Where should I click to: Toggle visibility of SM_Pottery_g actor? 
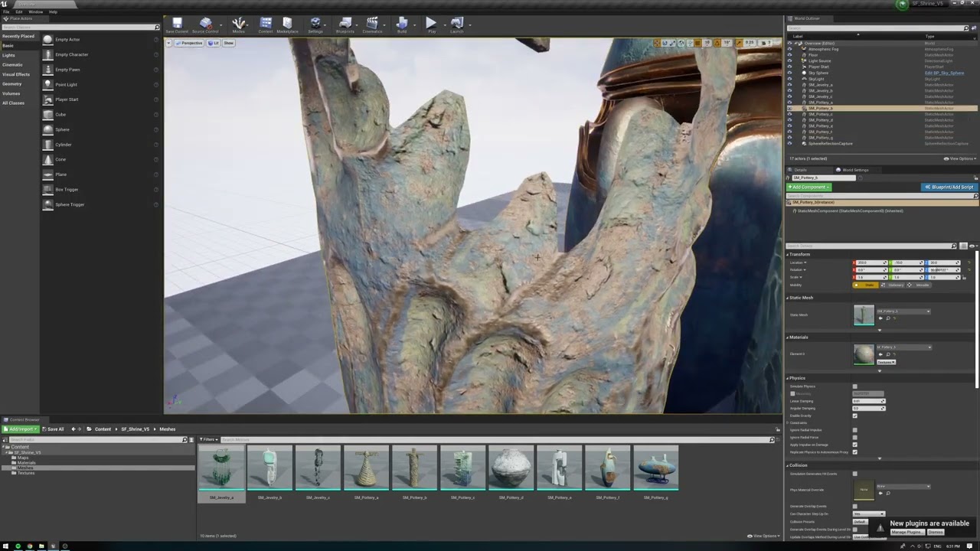(790, 138)
